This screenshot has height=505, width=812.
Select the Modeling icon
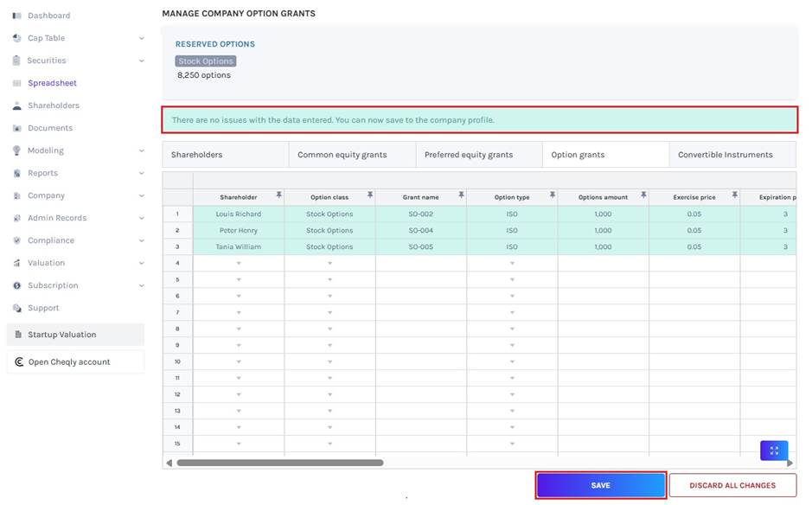(16, 150)
